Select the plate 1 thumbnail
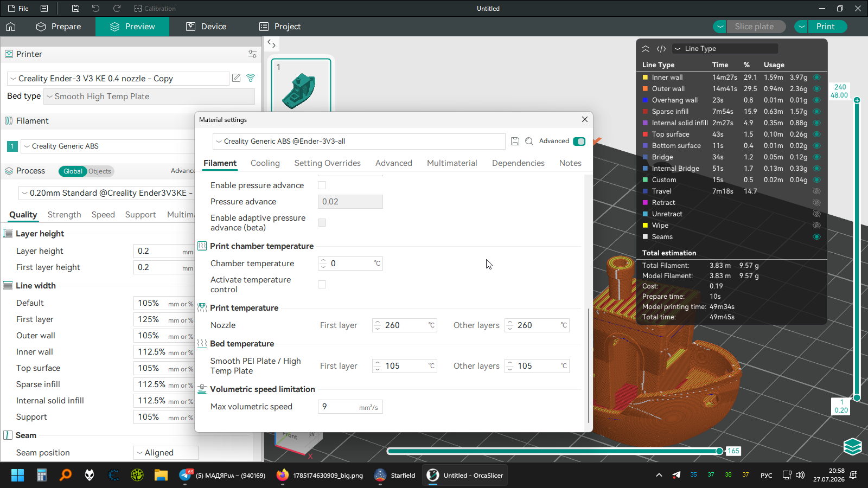The height and width of the screenshot is (488, 868). point(301,85)
